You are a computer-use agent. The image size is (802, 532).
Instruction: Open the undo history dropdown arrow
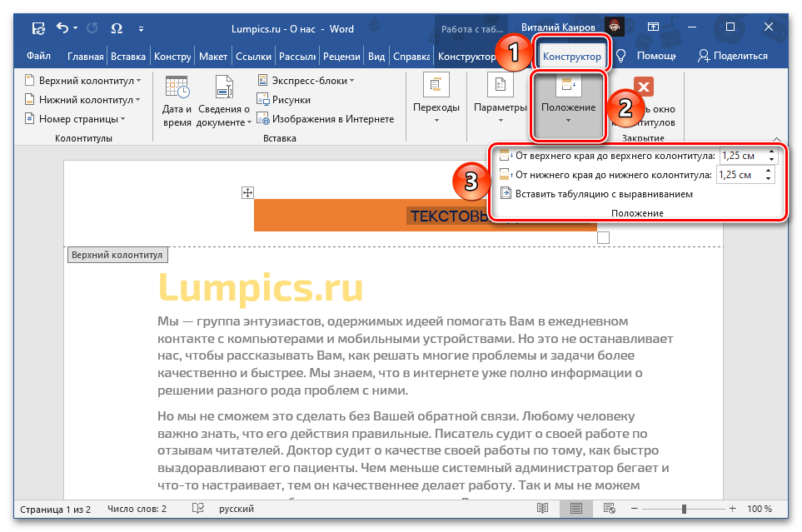point(75,28)
